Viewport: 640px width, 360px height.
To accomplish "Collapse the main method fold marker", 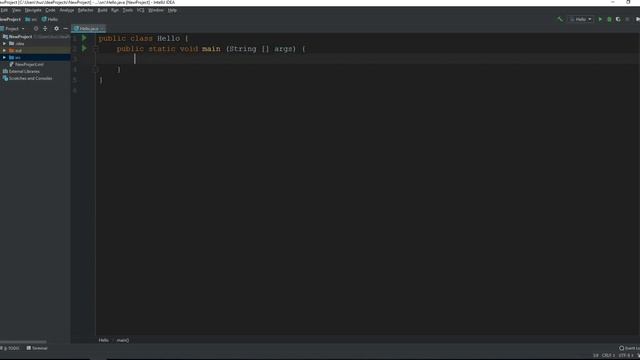I will 95,49.
